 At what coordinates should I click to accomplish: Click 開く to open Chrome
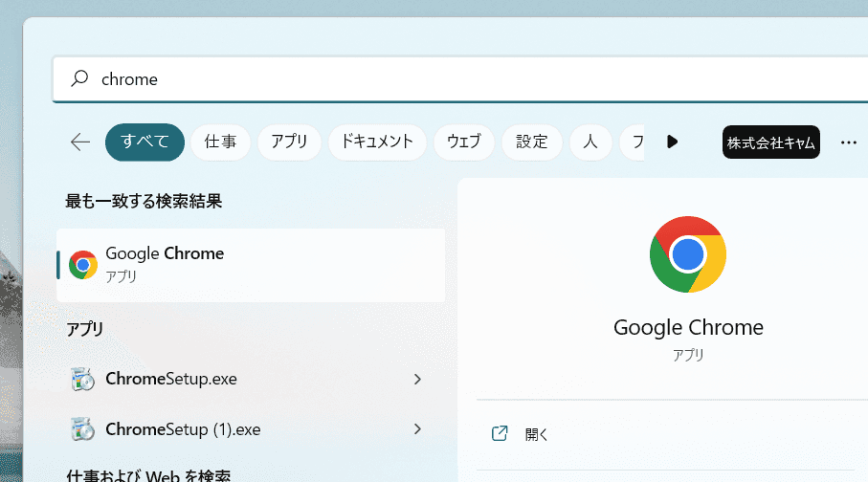point(537,434)
